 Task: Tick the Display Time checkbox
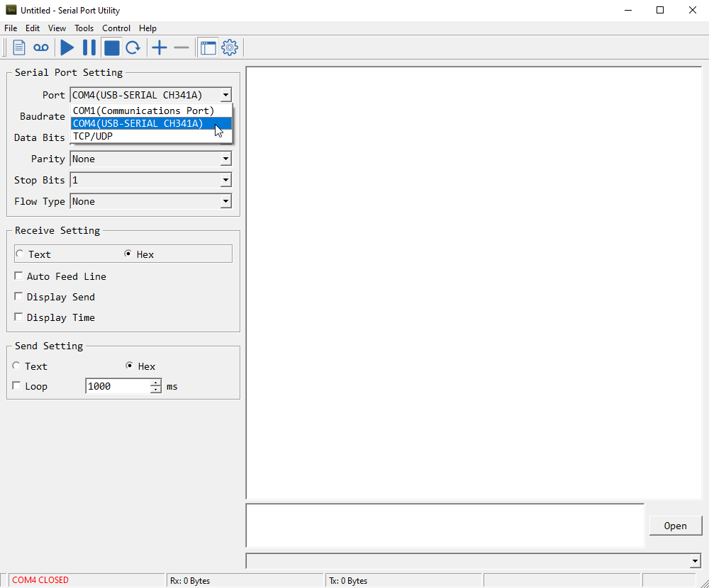(19, 317)
